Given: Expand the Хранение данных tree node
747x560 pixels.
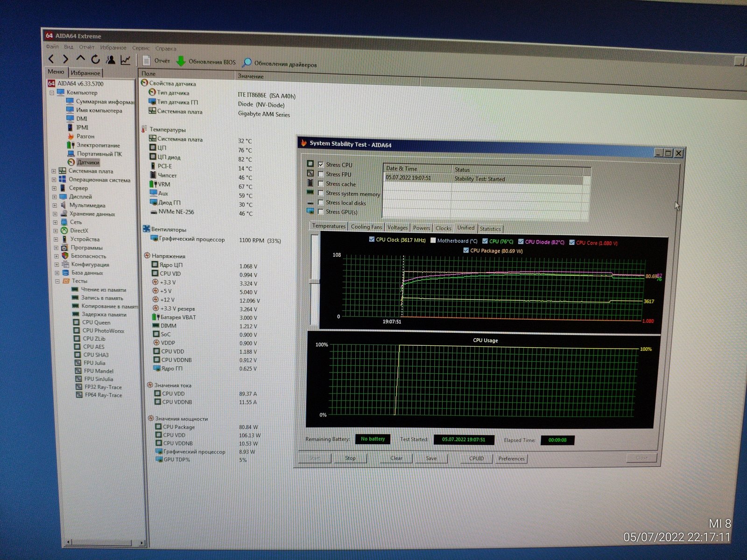Looking at the screenshot, I should (55, 214).
